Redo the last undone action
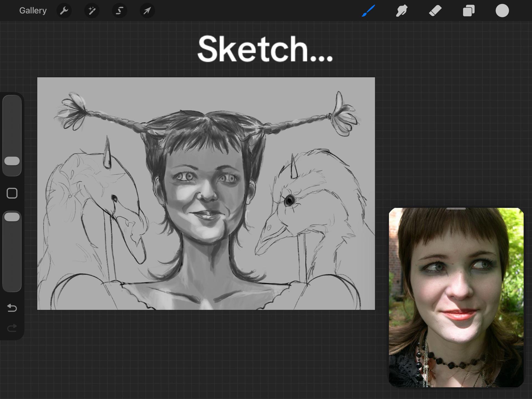 pyautogui.click(x=12, y=328)
